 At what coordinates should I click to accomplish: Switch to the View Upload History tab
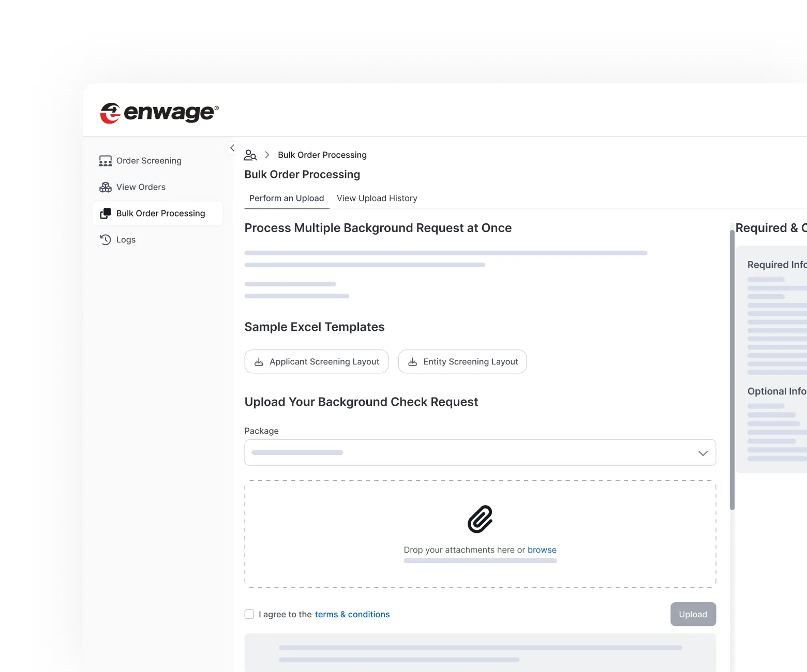click(377, 198)
